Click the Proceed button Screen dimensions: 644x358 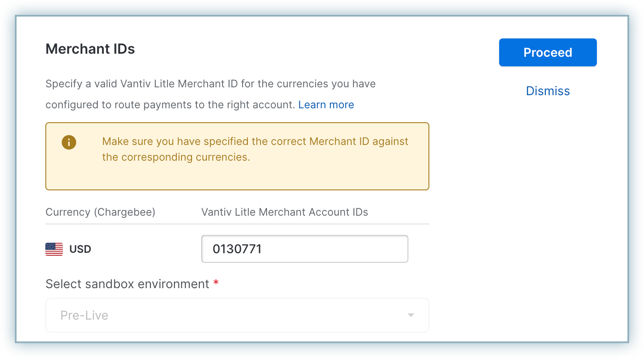(548, 52)
